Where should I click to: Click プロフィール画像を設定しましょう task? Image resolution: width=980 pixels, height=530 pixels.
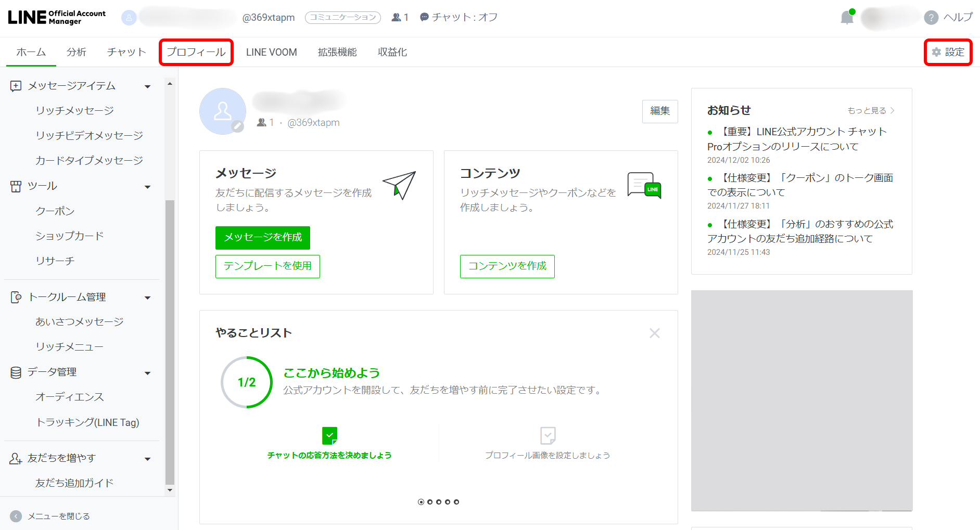tap(548, 455)
